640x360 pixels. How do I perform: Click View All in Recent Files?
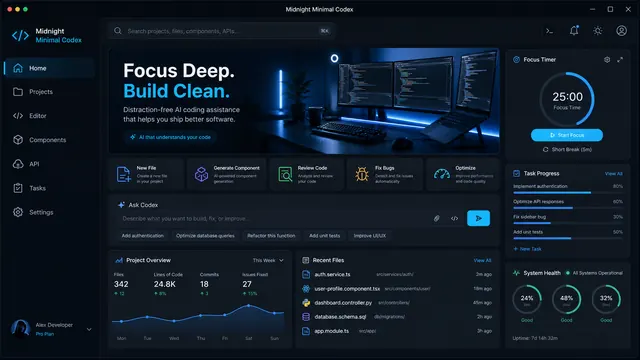click(482, 260)
